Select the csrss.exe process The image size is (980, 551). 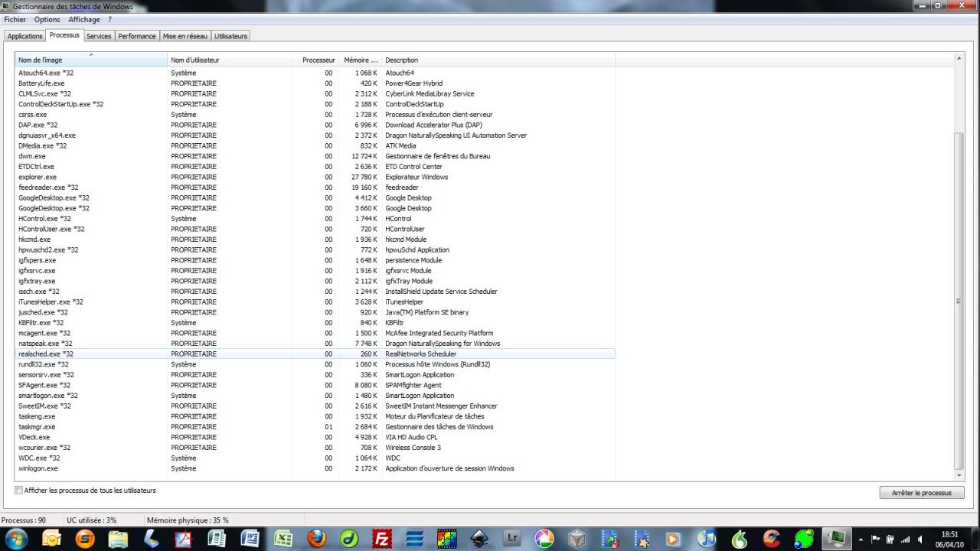pyautogui.click(x=315, y=115)
